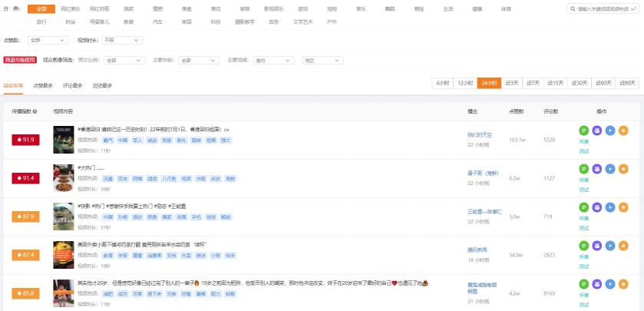Open broadcaster link 我们的天空
644x311 pixels.
[480, 134]
